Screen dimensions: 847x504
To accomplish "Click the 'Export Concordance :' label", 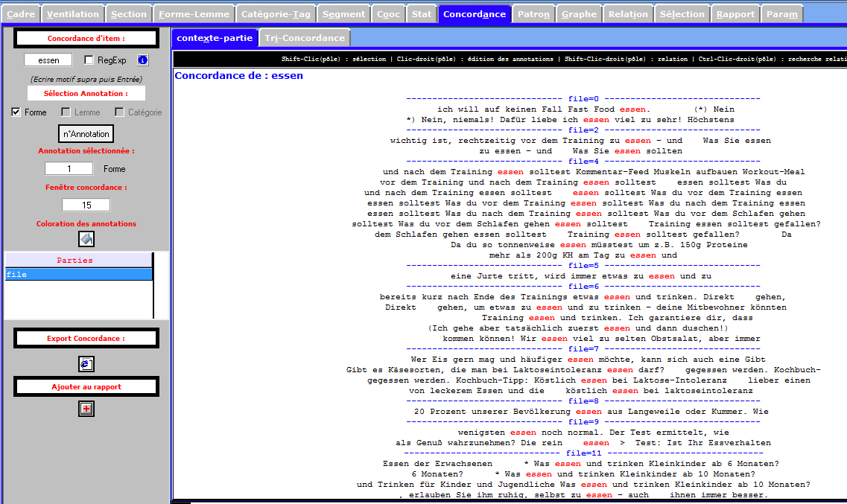I will (86, 338).
